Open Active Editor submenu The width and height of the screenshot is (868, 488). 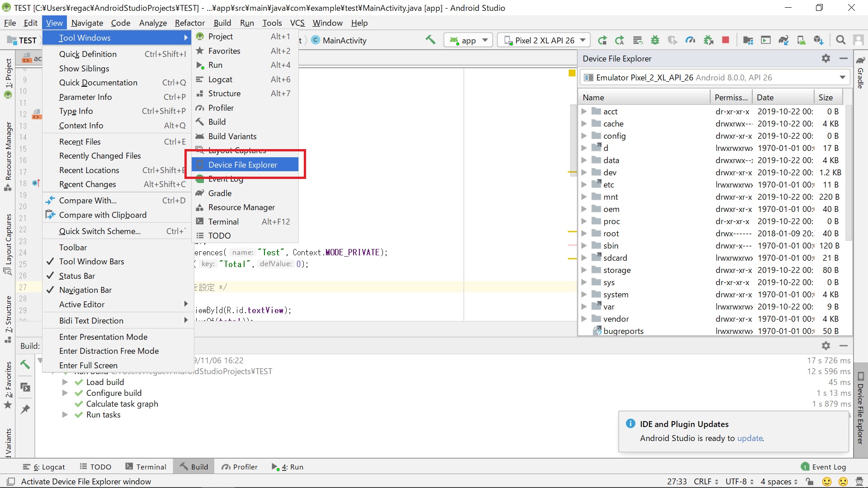coord(118,305)
